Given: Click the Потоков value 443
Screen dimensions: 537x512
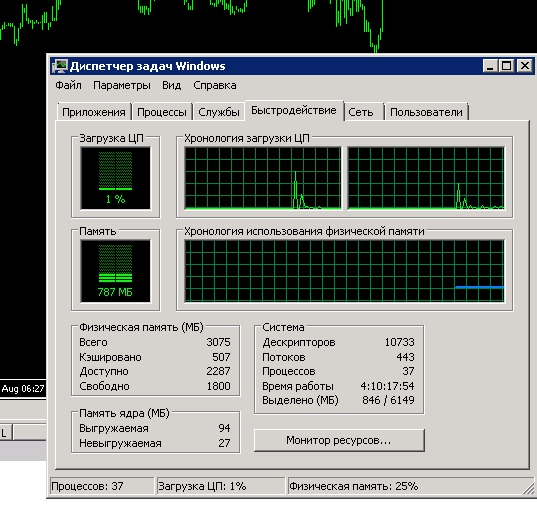Looking at the screenshot, I should click(x=405, y=357).
